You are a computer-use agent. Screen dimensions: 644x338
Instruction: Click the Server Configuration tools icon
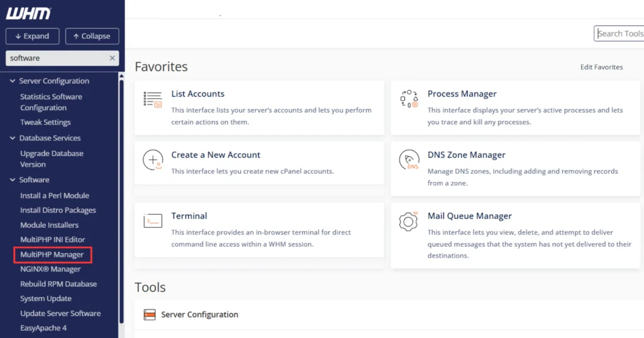point(150,315)
